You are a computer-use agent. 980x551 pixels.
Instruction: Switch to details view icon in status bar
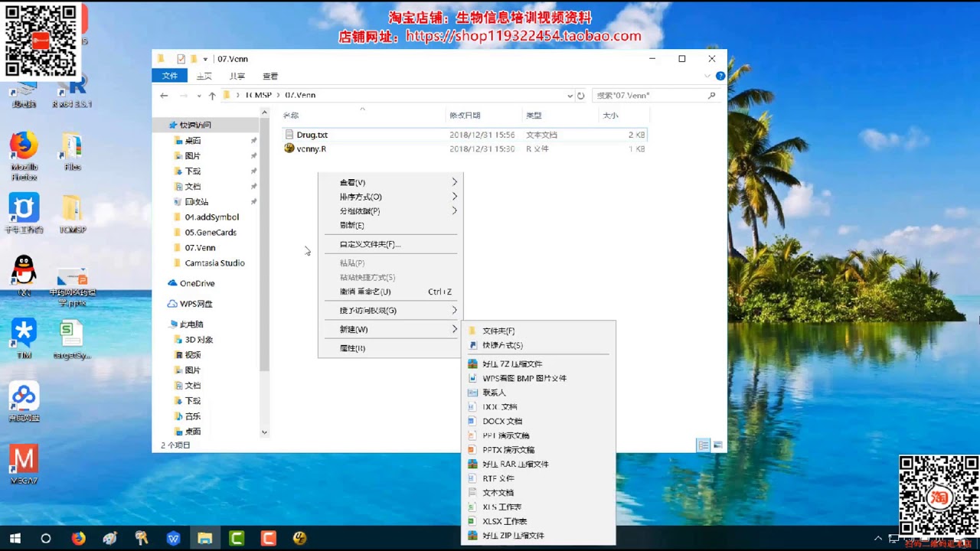703,445
